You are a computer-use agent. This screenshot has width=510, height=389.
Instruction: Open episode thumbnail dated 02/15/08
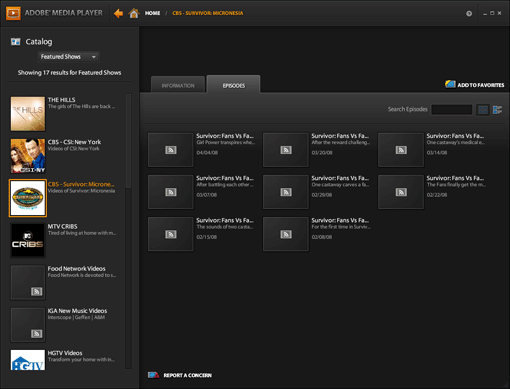click(171, 234)
